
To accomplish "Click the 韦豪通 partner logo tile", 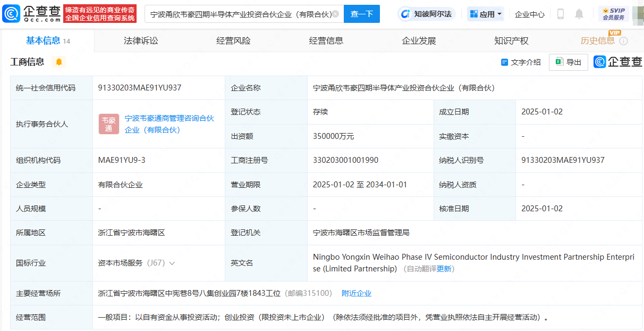I will tap(109, 124).
